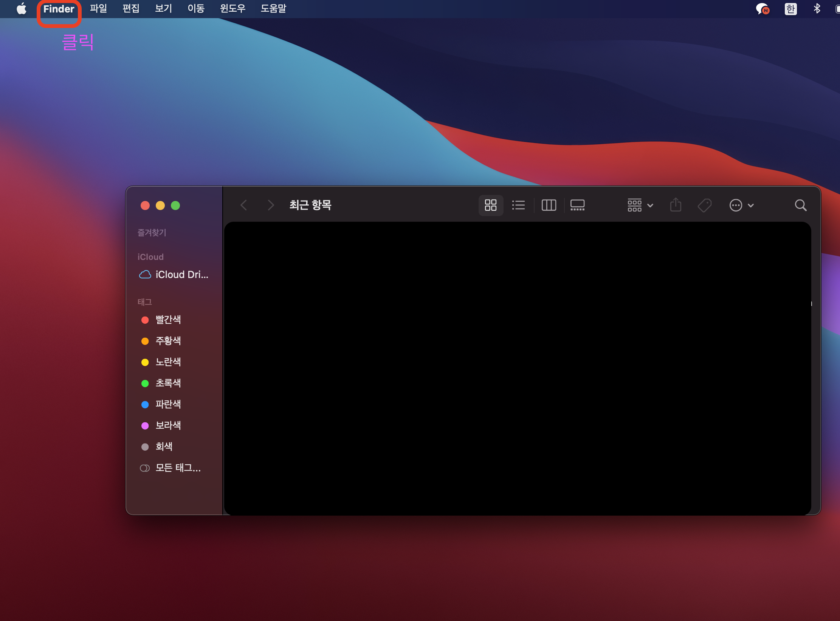Switch to icon view in Finder toolbar
Viewport: 840px width, 621px height.
[x=490, y=205]
